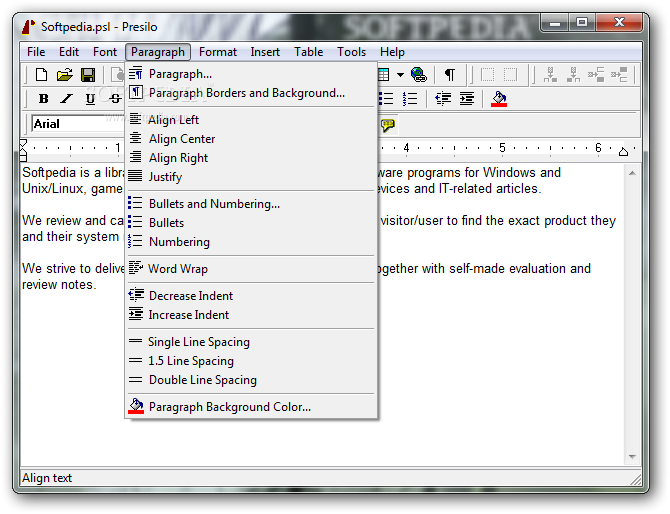Viewport: 670px width, 514px height.
Task: Click the globe hyperlink toolbar icon
Action: [x=418, y=75]
